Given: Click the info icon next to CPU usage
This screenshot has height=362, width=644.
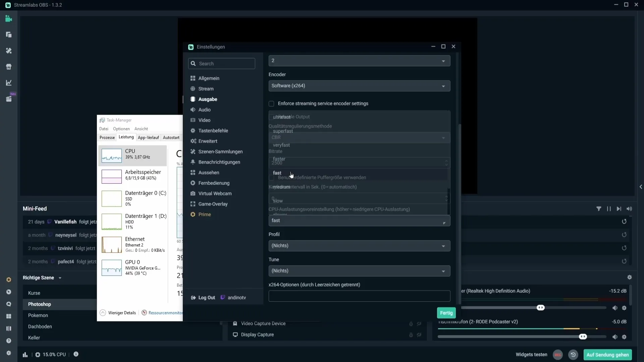Looking at the screenshot, I should coord(76,354).
